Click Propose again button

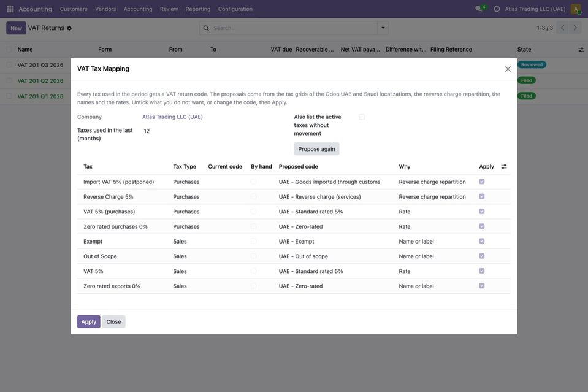click(x=316, y=149)
